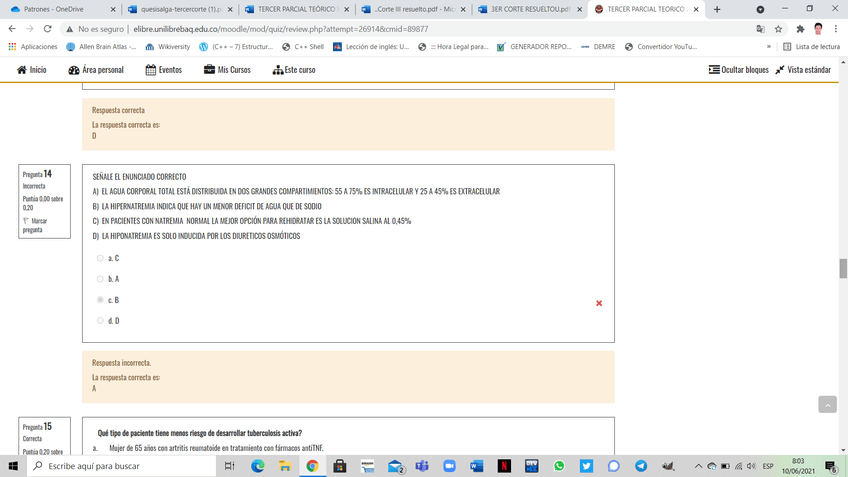This screenshot has height=477, width=848.
Task: Click the taskbar search box
Action: tap(122, 466)
